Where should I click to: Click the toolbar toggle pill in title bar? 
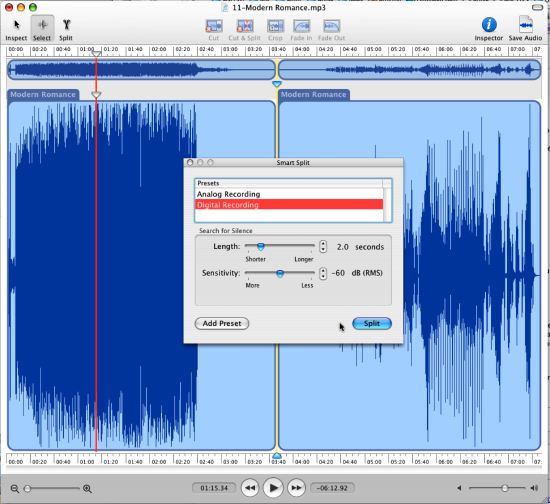[537, 7]
